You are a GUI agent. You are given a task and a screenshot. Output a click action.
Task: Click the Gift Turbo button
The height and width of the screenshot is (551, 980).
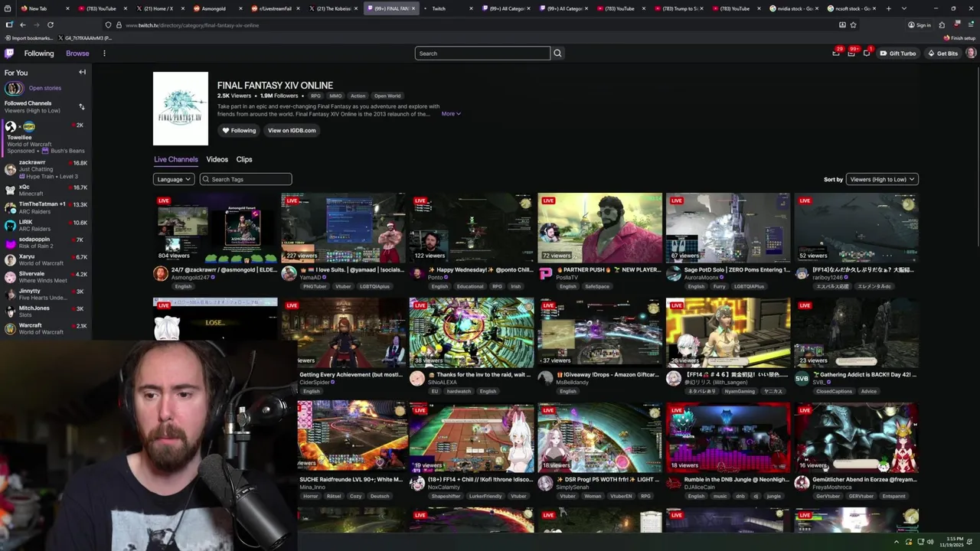tap(898, 54)
